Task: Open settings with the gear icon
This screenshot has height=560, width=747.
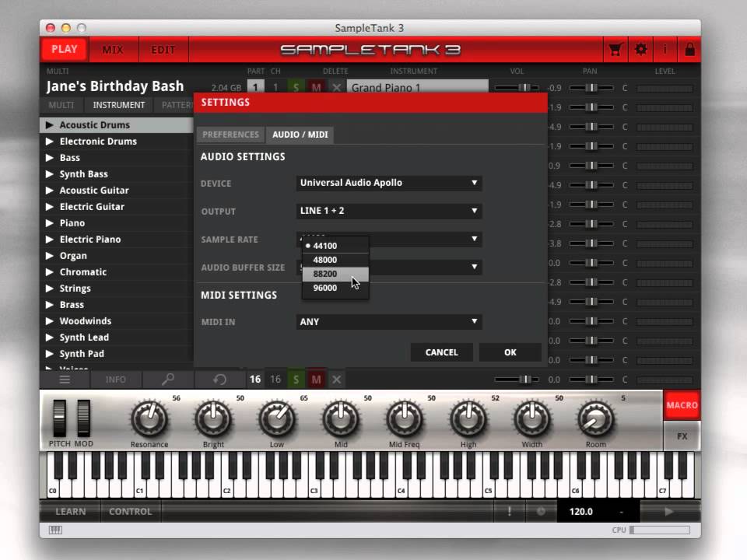Action: point(640,50)
